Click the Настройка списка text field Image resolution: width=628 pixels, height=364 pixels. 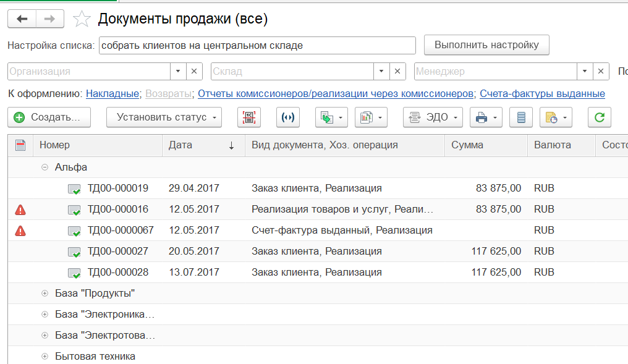[x=257, y=45]
